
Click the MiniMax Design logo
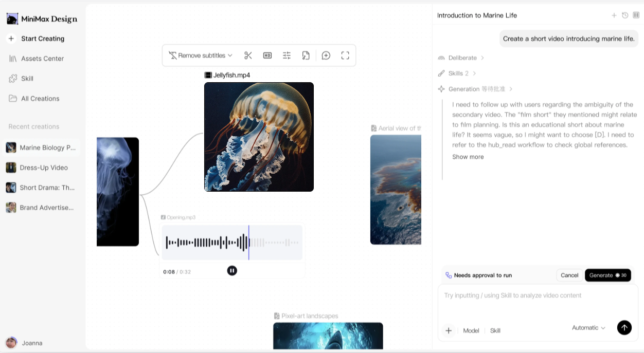pos(42,19)
